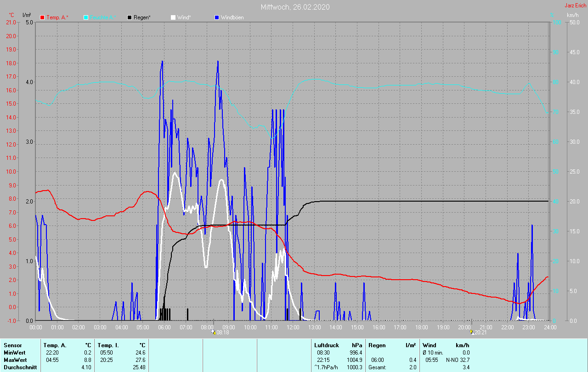Click the Sensor header in the table
Viewport: 588px width, 372px height.
coord(12,345)
